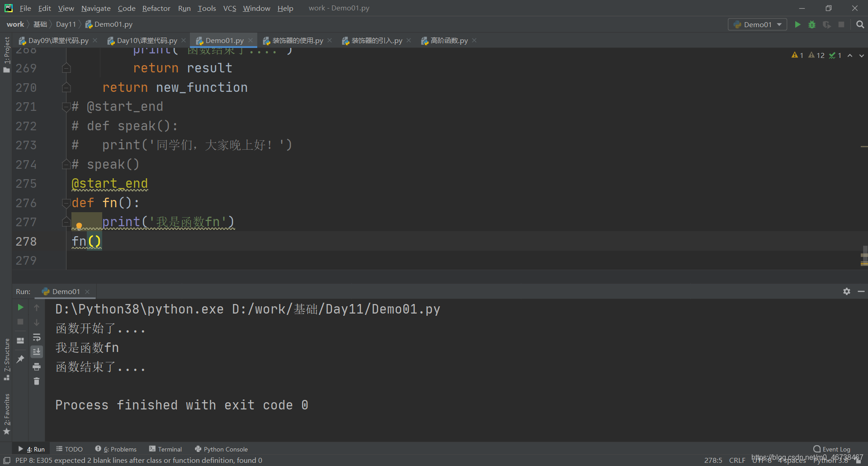Open the Terminal tool window
This screenshot has width=868, height=466.
point(165,449)
